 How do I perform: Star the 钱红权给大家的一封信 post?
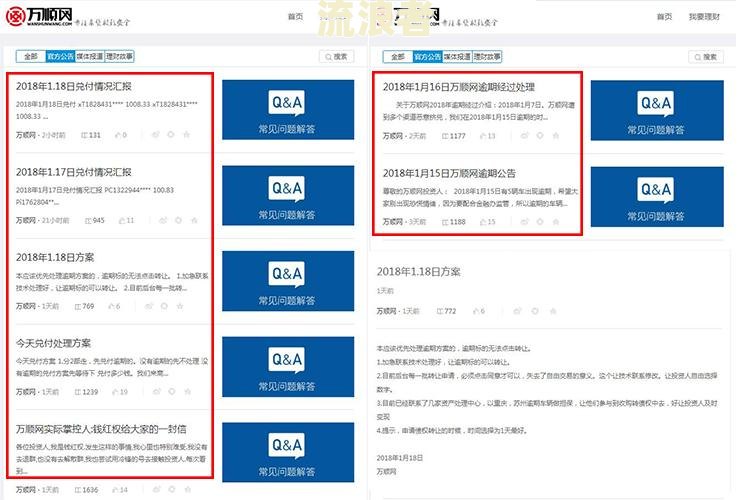(188, 489)
